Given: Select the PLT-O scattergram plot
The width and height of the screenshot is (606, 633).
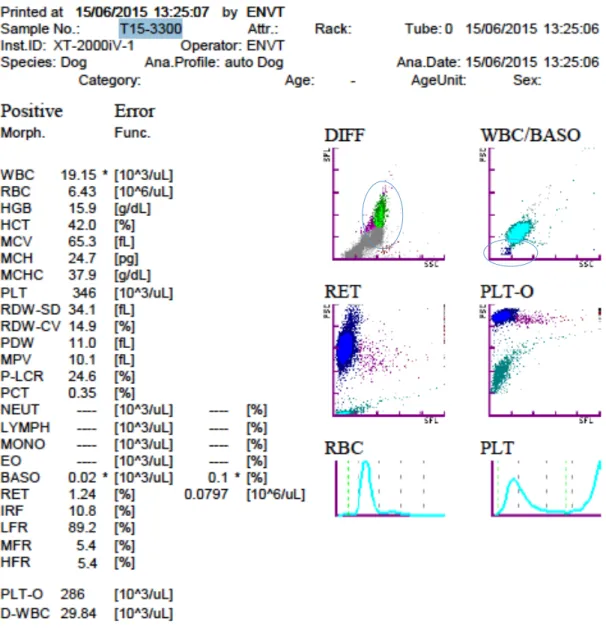Looking at the screenshot, I should (544, 360).
